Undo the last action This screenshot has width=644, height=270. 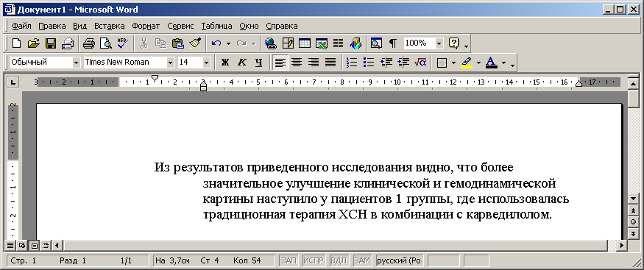click(216, 43)
